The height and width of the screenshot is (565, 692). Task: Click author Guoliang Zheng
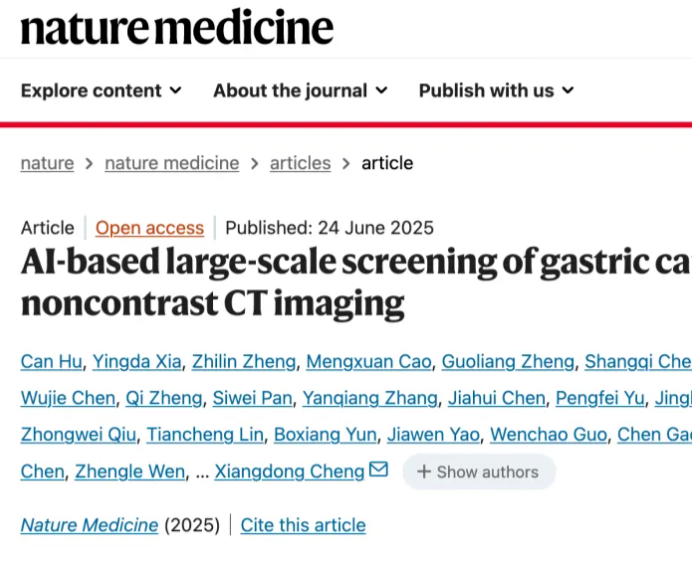(508, 362)
